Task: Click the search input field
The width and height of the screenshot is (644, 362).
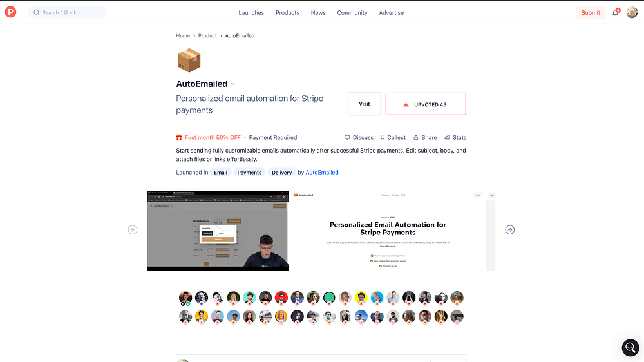Action: click(x=67, y=12)
